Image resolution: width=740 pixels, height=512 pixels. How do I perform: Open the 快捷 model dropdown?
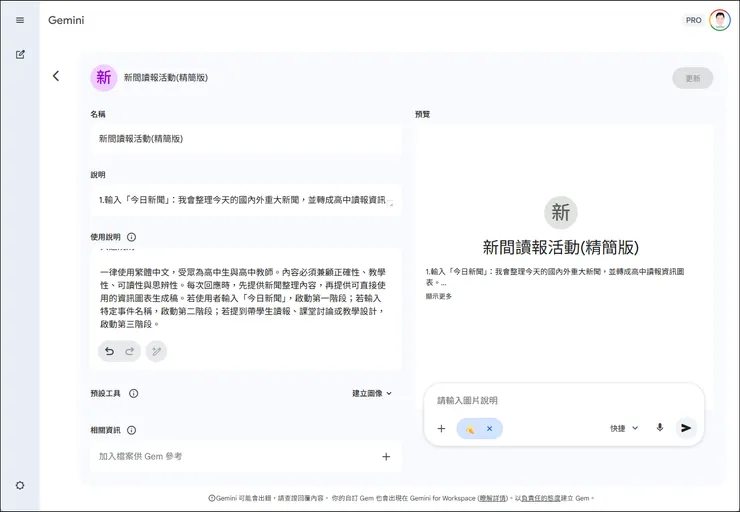(624, 428)
